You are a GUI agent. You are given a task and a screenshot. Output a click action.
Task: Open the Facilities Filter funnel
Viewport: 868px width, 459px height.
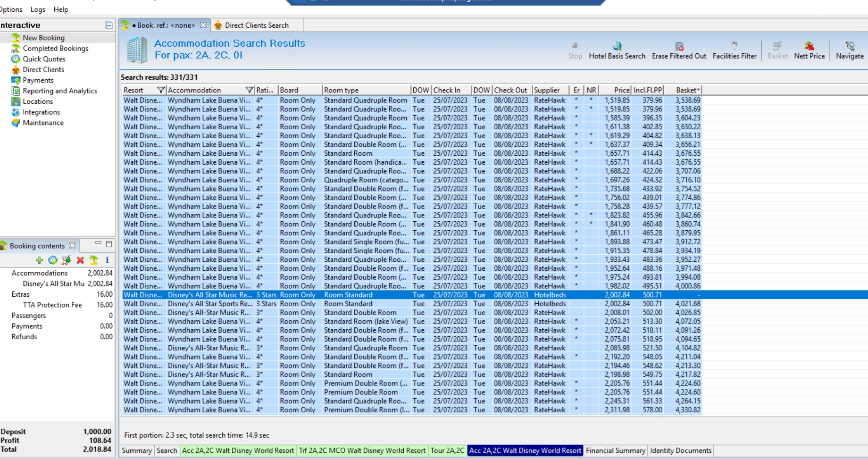click(x=734, y=46)
